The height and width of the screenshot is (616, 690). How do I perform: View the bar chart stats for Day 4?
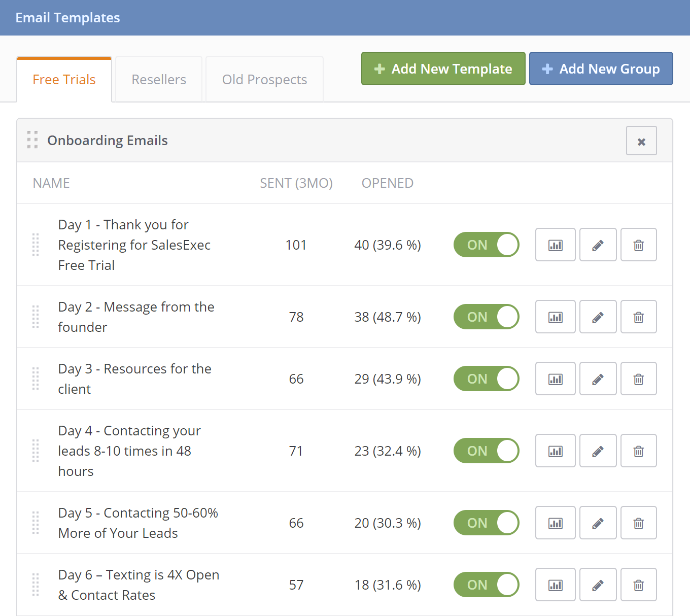[555, 451]
